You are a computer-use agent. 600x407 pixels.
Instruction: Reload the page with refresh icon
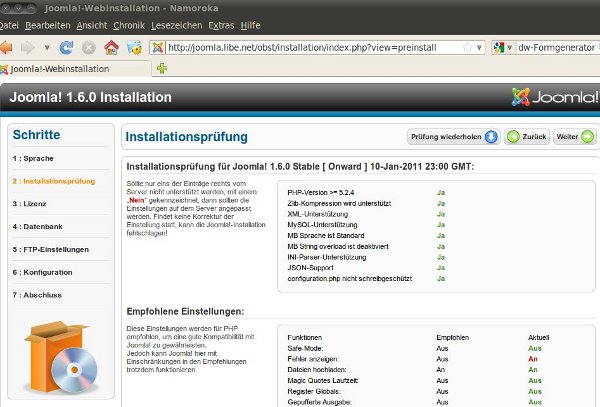(66, 47)
